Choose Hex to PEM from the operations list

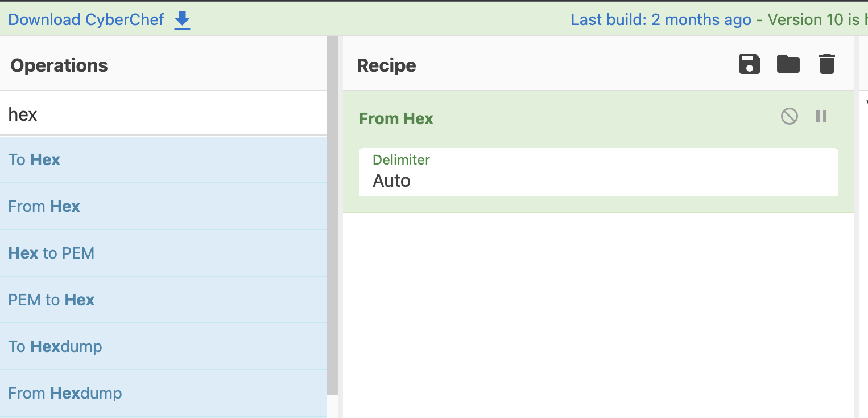[x=51, y=253]
